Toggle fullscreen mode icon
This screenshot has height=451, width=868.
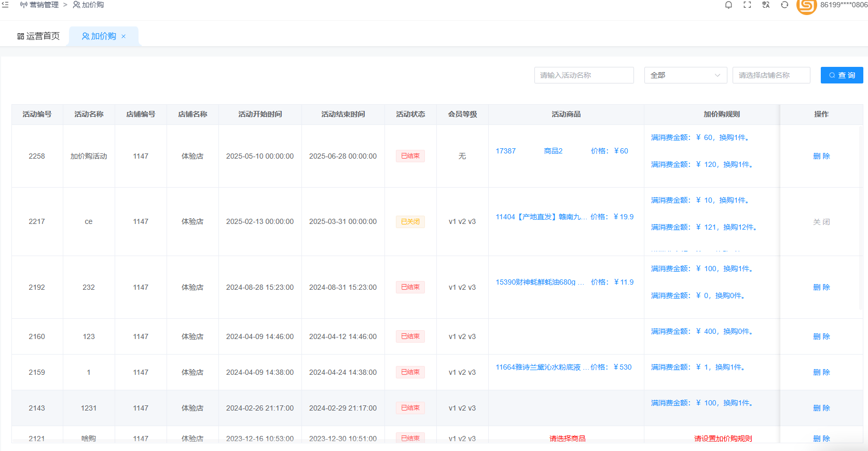[747, 5]
